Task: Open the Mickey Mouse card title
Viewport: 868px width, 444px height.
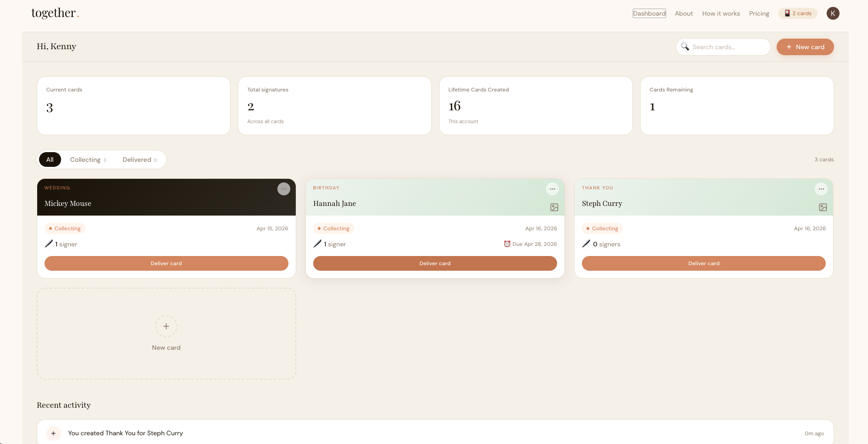Action: pyautogui.click(x=68, y=203)
